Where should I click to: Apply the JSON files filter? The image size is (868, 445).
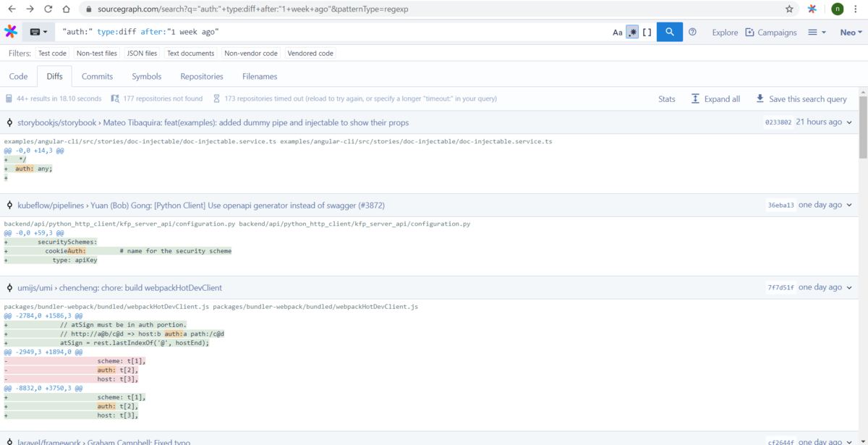click(x=142, y=54)
